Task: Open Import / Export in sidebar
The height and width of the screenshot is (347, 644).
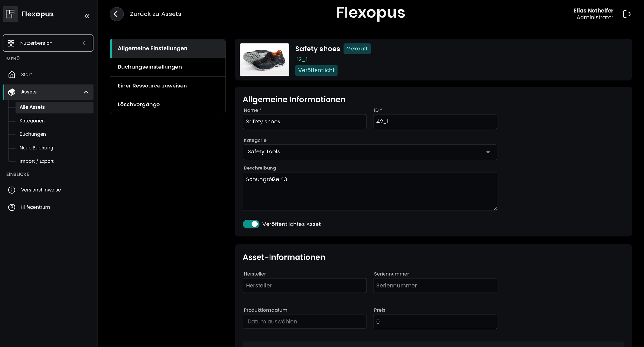Action: tap(36, 161)
